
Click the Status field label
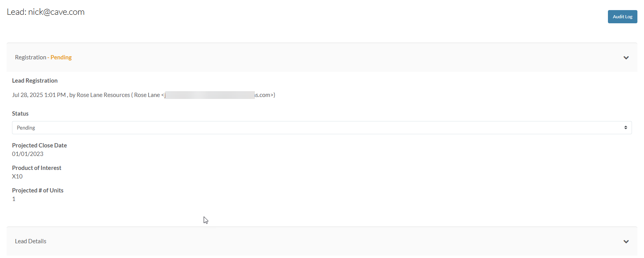coord(20,114)
